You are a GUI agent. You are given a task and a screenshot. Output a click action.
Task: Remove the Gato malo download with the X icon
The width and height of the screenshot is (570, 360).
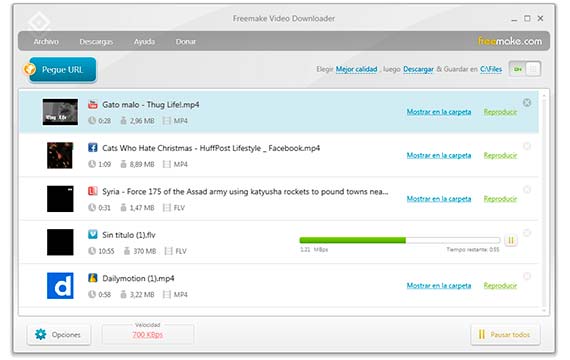pyautogui.click(x=527, y=103)
